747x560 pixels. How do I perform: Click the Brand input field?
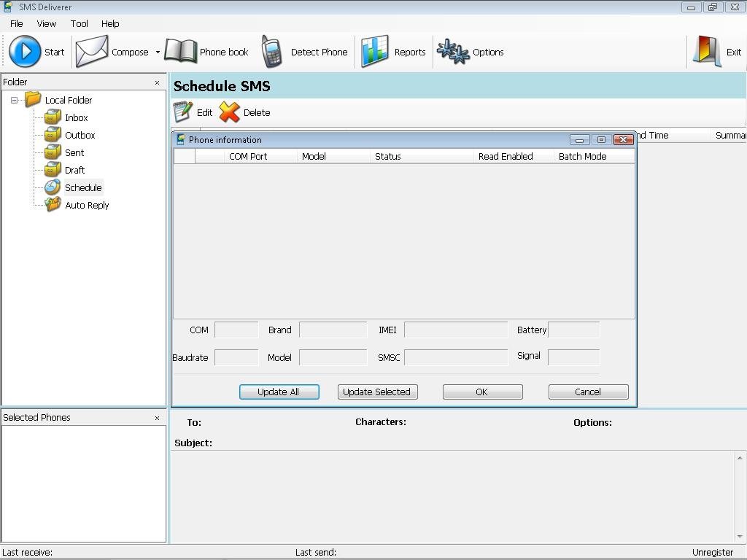click(x=333, y=330)
